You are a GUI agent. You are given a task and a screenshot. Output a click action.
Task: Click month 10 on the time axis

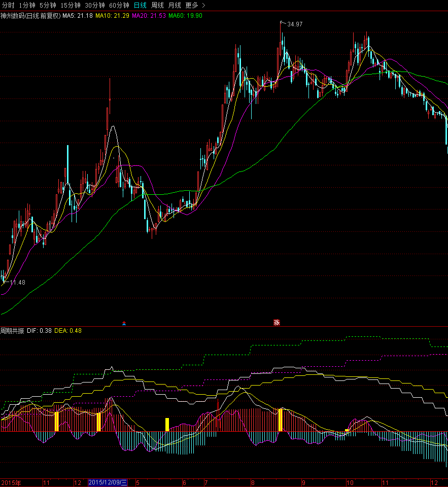[x=350, y=483]
